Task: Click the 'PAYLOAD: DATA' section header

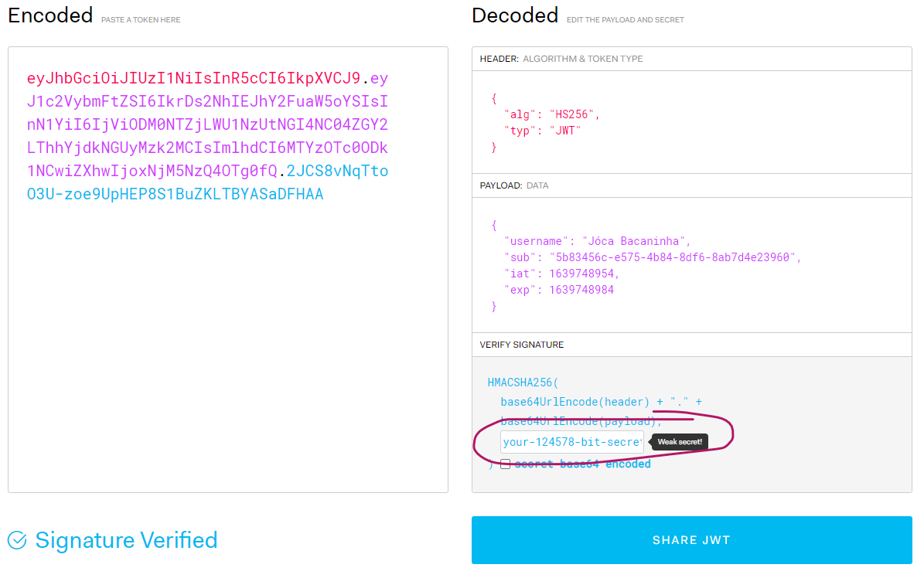Action: tap(513, 185)
